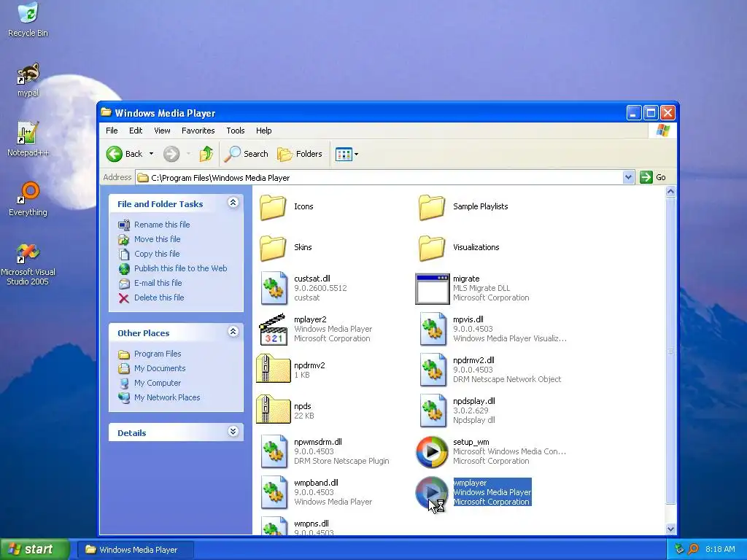Viewport: 747px width, 560px height.
Task: Select the Notepad++ desktop shortcut
Action: pos(28,139)
